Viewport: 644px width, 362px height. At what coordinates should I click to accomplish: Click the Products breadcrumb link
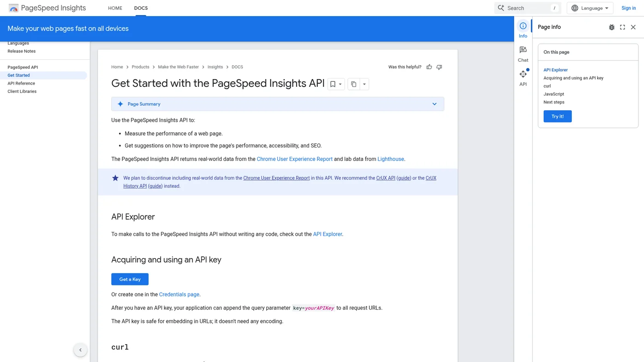click(140, 67)
